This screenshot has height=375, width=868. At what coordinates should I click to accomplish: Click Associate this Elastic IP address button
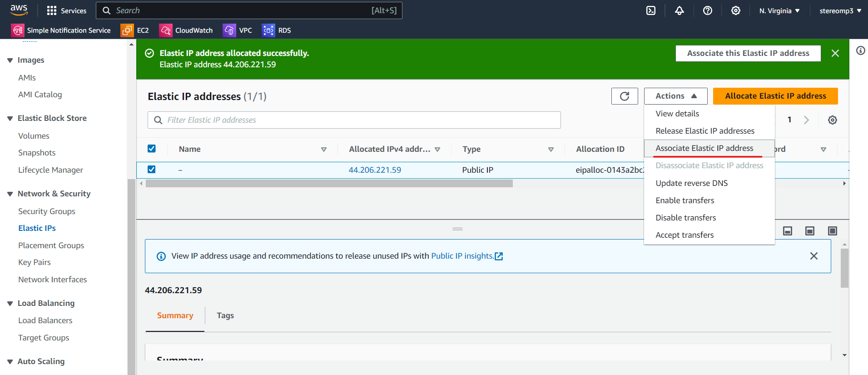748,53
